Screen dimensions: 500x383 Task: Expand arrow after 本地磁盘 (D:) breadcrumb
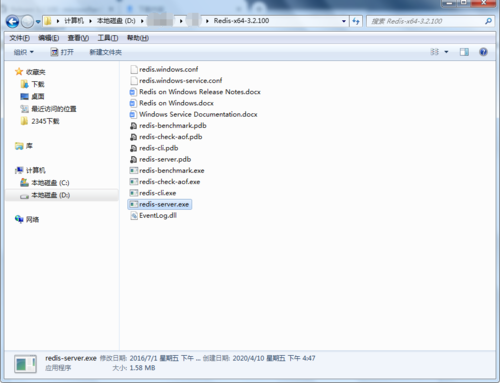[x=142, y=21]
